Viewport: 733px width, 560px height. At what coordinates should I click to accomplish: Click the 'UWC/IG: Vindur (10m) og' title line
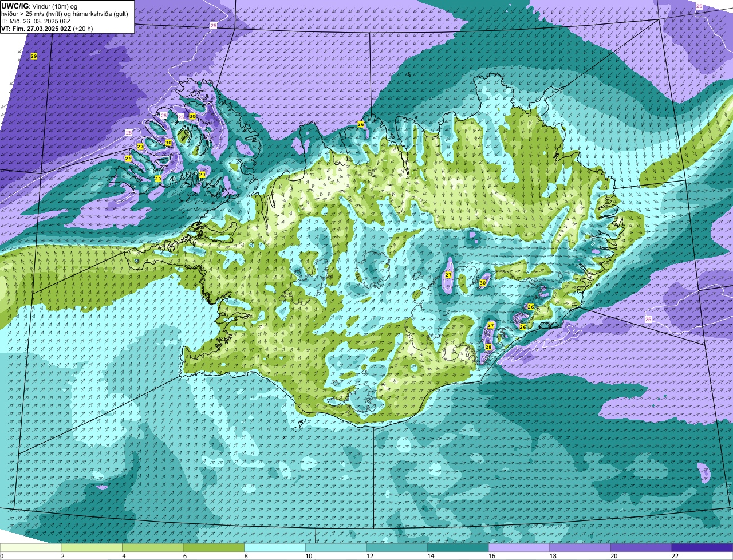(x=39, y=6)
